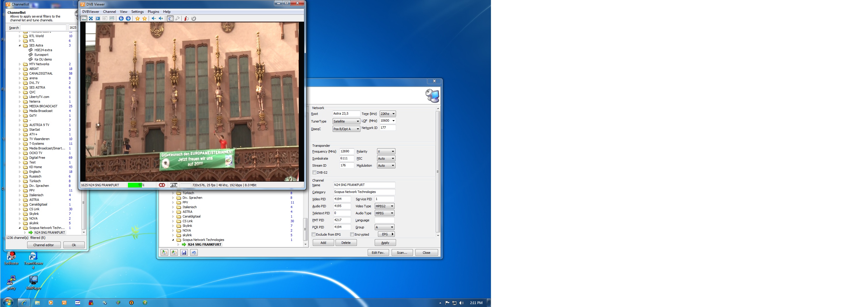Click the teletext toolbar icon in DVB Viewer
The image size is (868, 307).
(105, 18)
